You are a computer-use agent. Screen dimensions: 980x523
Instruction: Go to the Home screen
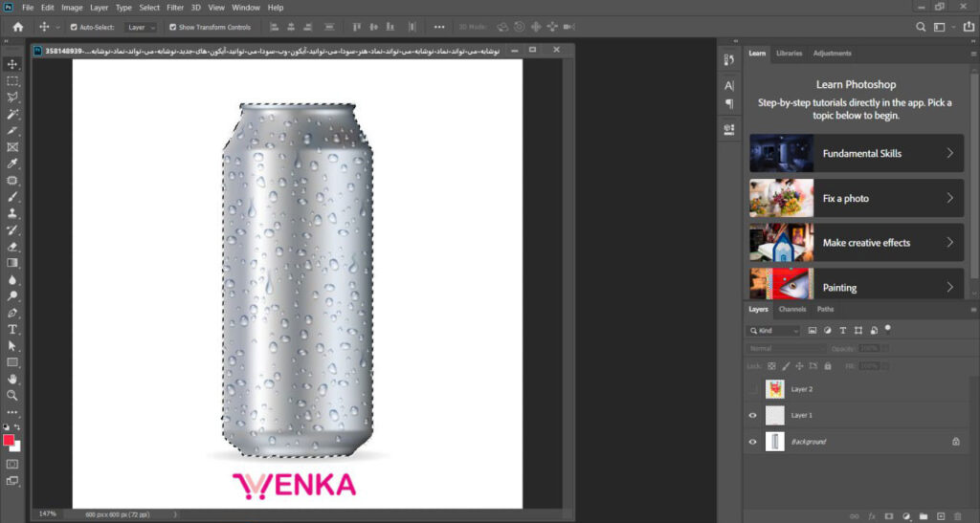pos(17,27)
